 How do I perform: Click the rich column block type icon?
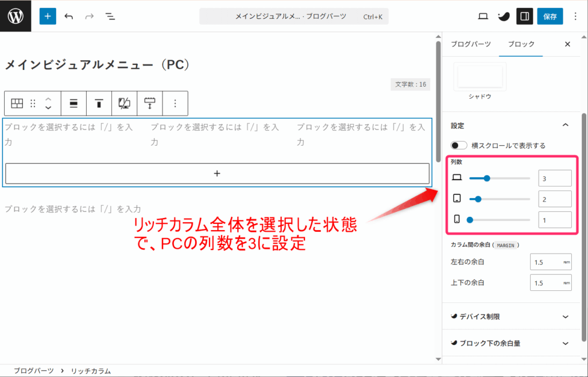(17, 103)
